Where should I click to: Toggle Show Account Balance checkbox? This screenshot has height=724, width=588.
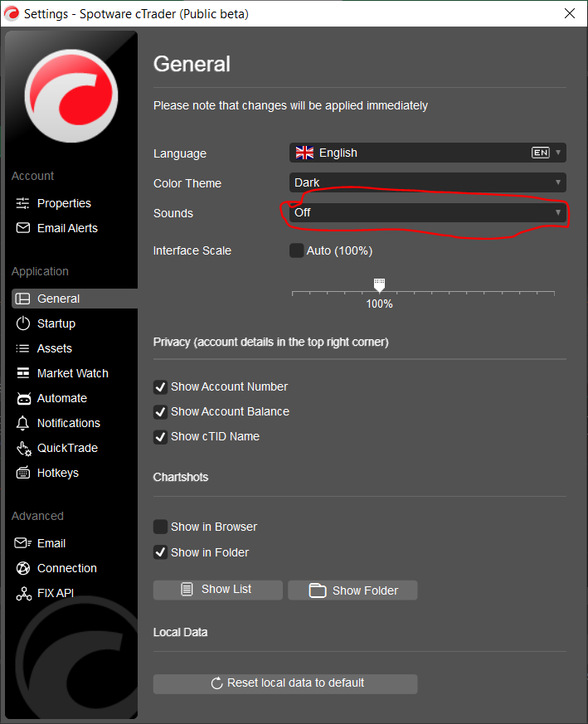(160, 412)
